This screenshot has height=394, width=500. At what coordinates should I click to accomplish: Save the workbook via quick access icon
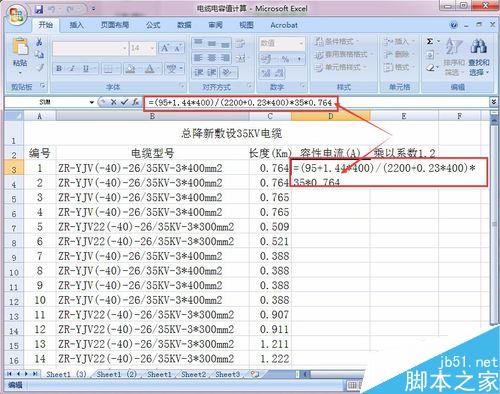(x=39, y=9)
